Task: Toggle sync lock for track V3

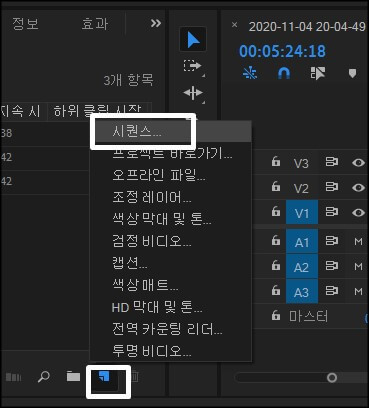Action: (x=331, y=162)
